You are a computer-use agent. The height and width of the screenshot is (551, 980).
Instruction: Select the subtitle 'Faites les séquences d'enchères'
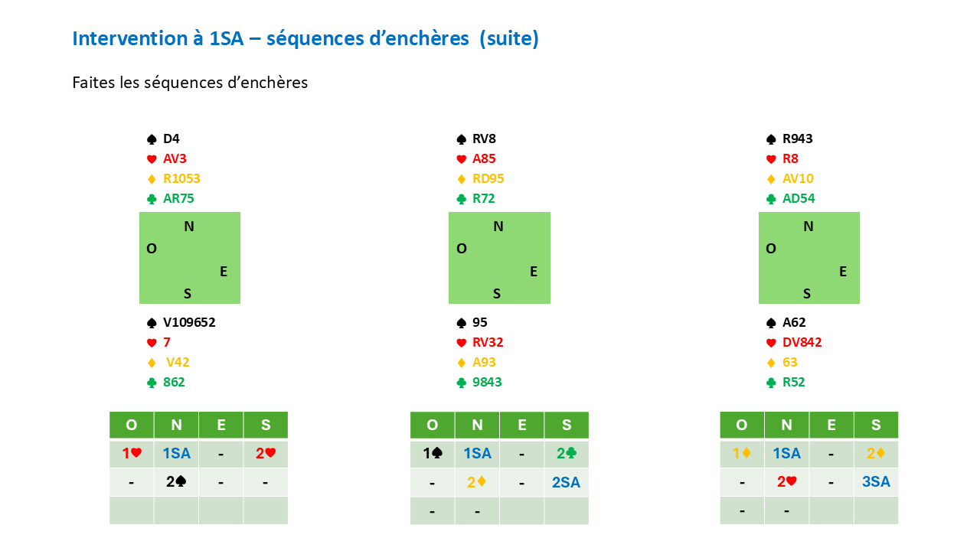tap(190, 83)
